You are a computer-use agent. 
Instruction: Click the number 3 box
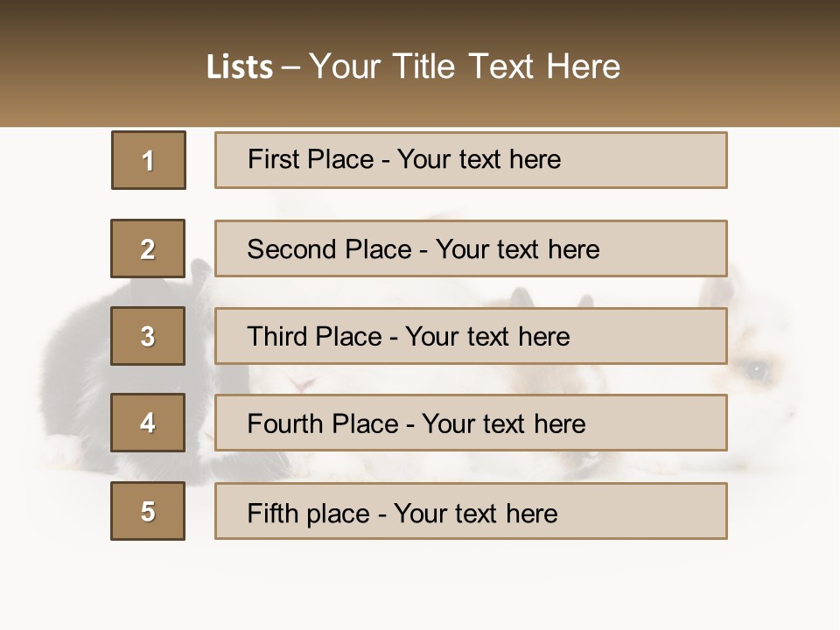(148, 336)
